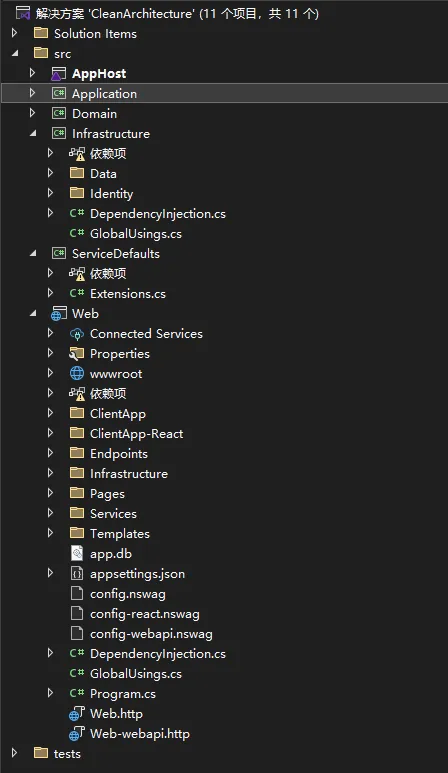Select the Endpoints folder
Image resolution: width=448 pixels, height=773 pixels.
(119, 454)
